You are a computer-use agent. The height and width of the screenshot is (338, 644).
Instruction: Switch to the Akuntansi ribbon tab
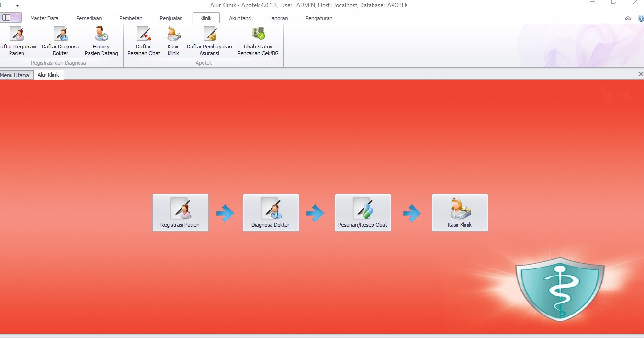click(240, 18)
